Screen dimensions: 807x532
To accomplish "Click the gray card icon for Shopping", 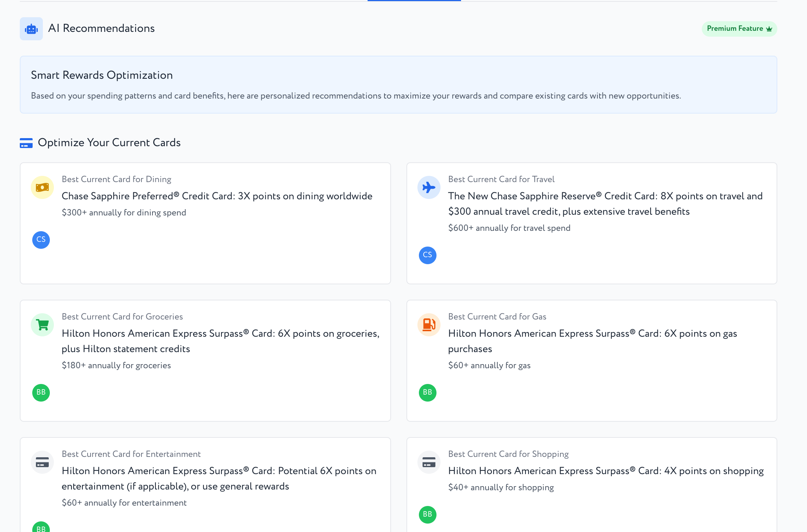I will (428, 462).
